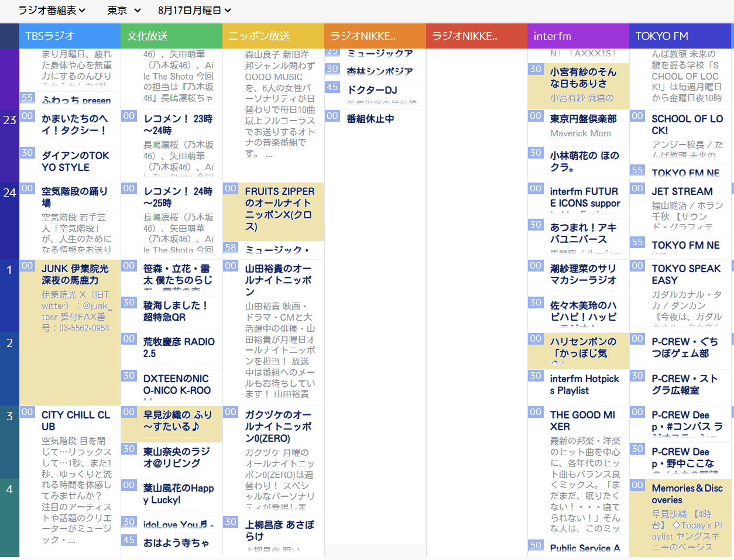This screenshot has width=734, height=560.
Task: Select the ニッポン放送 station header
Action: (x=273, y=36)
